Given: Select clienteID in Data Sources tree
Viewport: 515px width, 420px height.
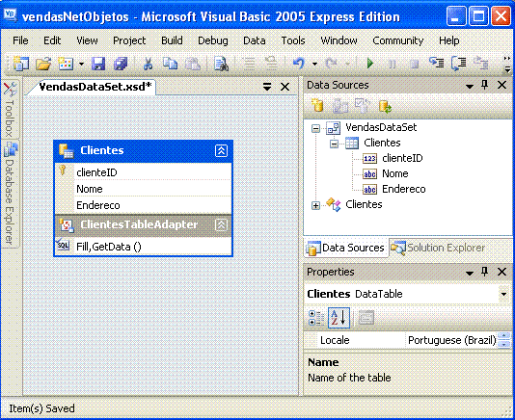Looking at the screenshot, I should click(x=402, y=158).
